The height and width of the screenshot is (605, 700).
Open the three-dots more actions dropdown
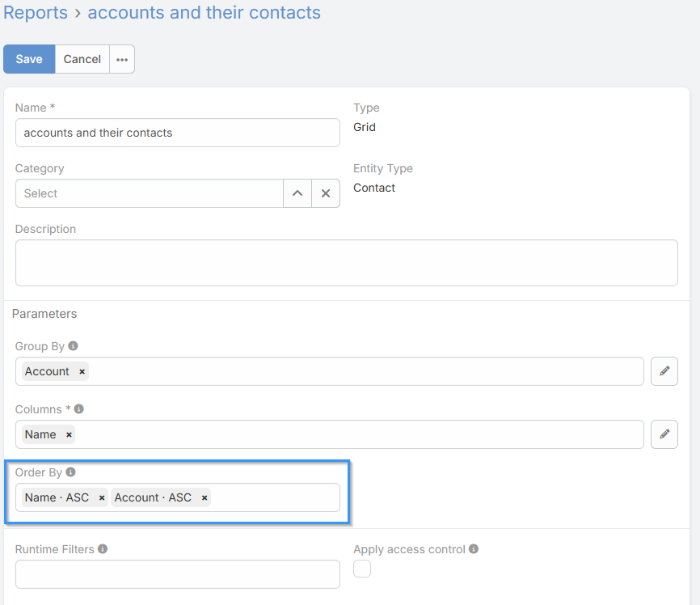point(122,59)
